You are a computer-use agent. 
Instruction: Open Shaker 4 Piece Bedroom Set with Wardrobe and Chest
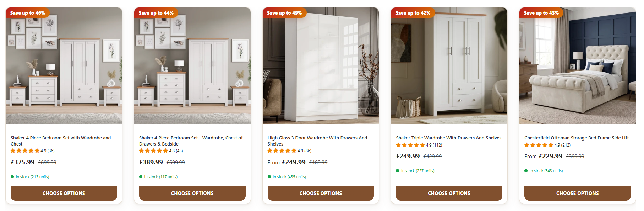(61, 141)
